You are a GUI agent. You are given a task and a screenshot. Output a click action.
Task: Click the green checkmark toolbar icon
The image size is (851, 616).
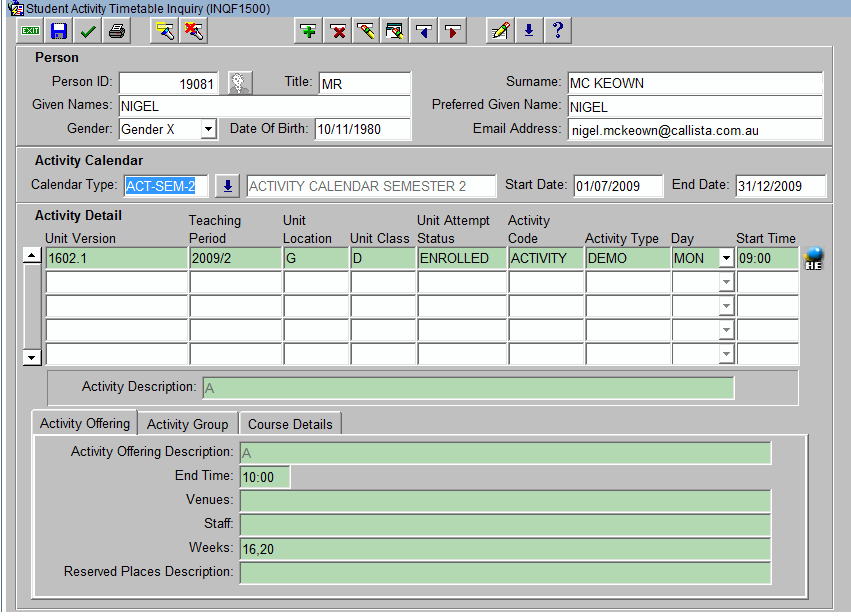point(88,31)
